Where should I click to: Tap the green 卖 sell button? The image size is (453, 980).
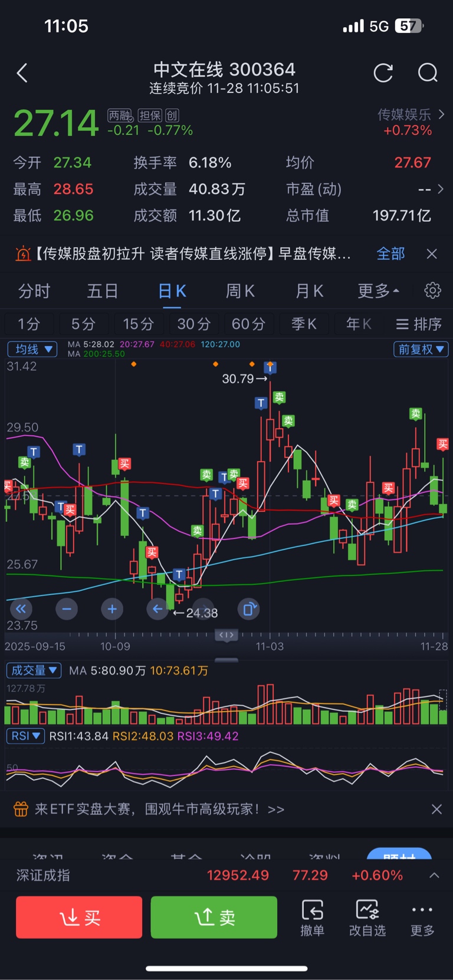(214, 917)
